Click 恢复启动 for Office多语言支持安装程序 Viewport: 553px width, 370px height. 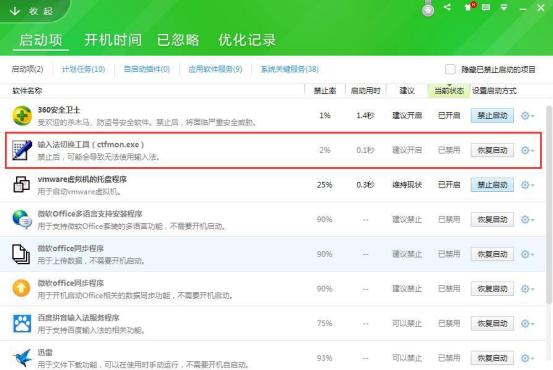pos(492,219)
